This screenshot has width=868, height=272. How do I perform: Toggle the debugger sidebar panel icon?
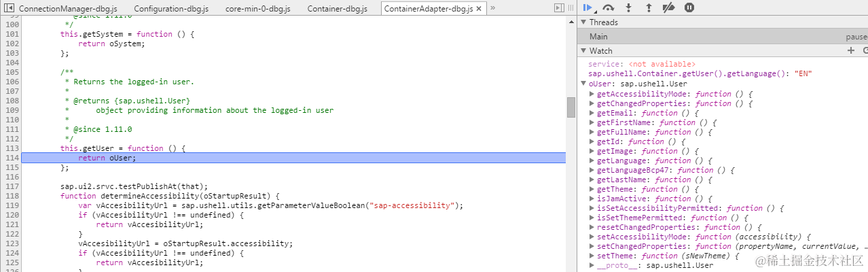click(x=559, y=8)
